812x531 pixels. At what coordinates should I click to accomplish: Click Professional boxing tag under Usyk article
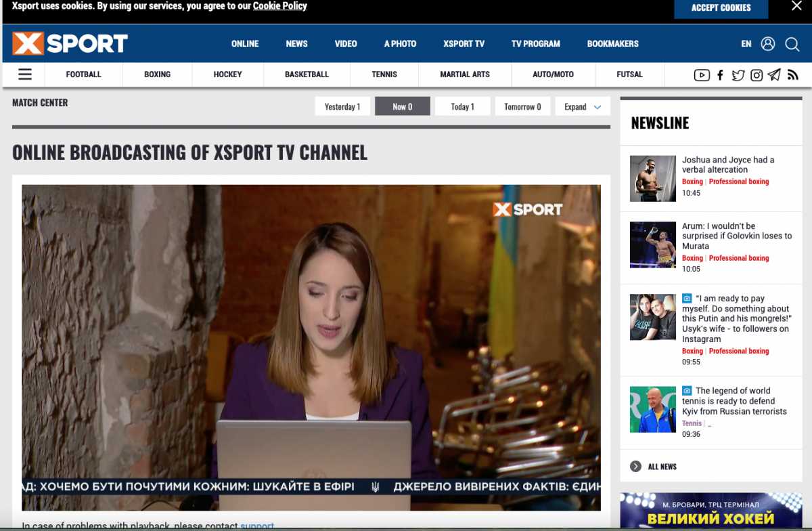click(739, 351)
